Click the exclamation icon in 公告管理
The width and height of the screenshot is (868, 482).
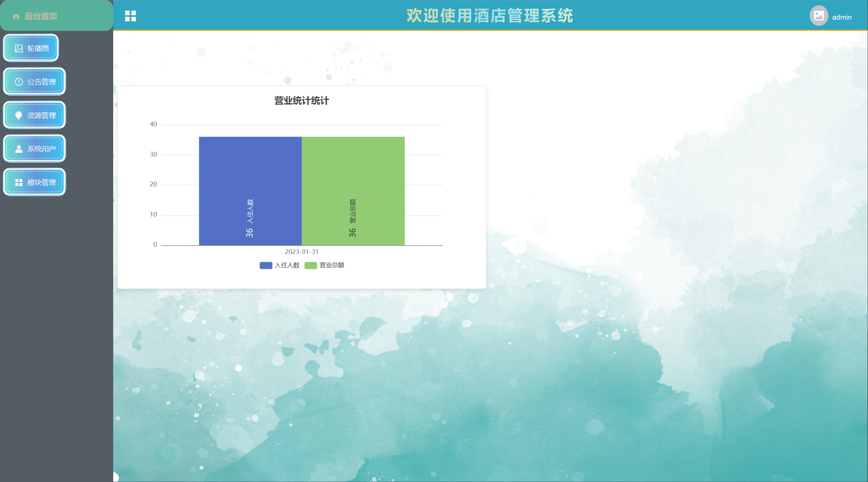coord(19,82)
